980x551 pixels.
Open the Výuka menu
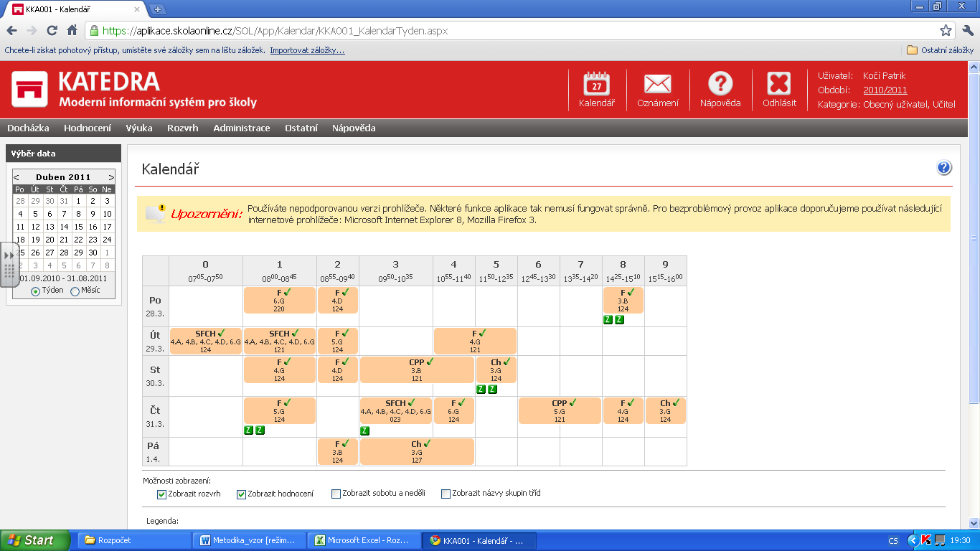click(x=139, y=128)
